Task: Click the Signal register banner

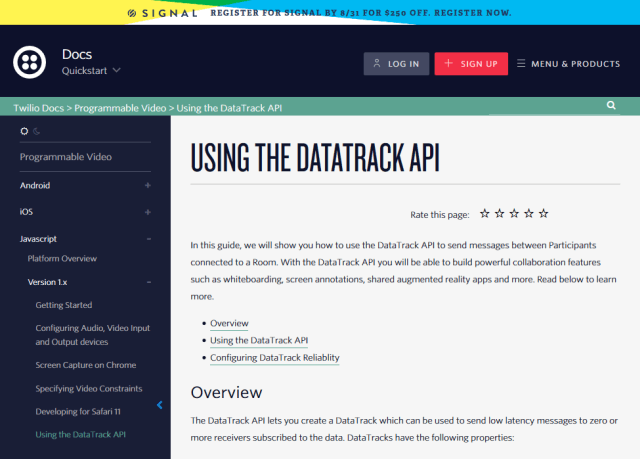Action: tap(320, 13)
